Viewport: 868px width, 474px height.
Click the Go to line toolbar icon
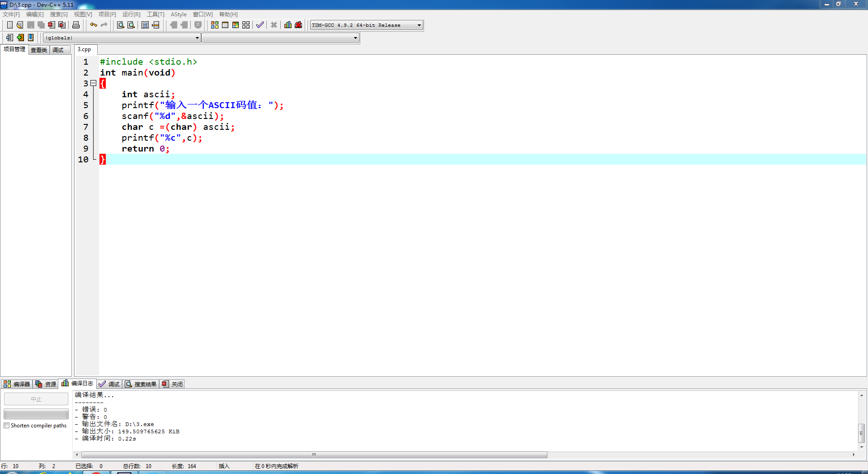[156, 25]
